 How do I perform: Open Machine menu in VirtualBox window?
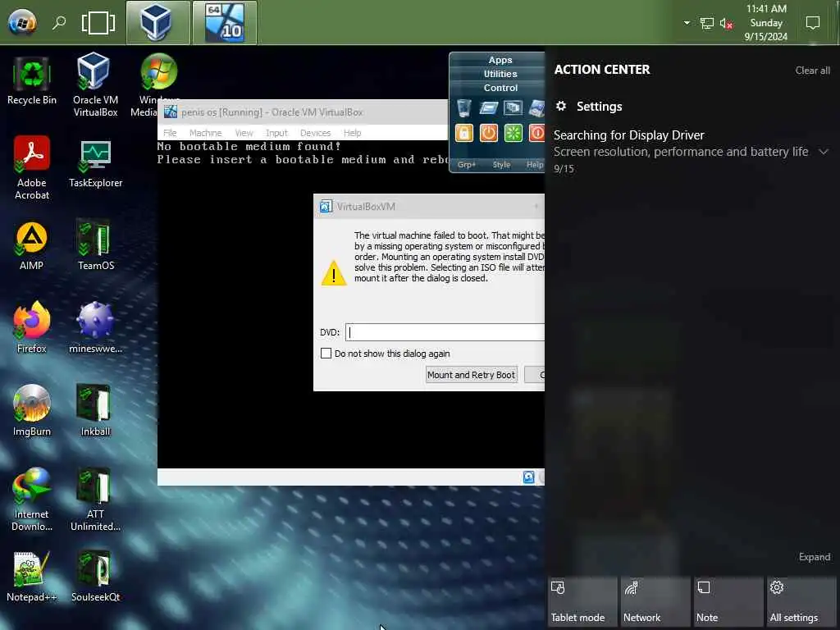coord(205,133)
